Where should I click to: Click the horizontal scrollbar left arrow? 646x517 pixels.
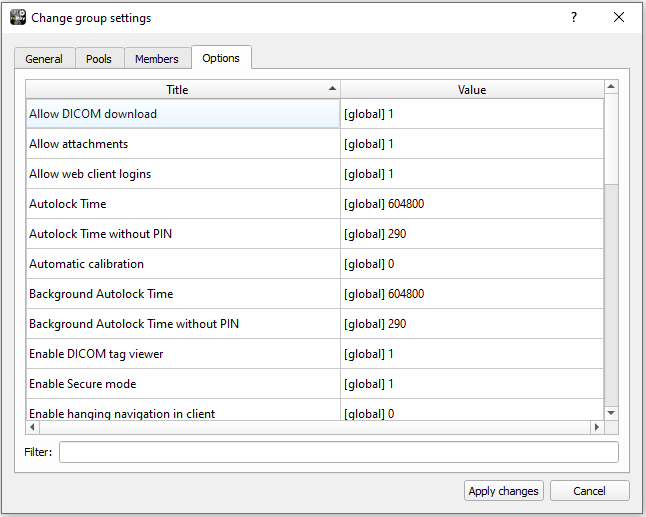click(33, 427)
